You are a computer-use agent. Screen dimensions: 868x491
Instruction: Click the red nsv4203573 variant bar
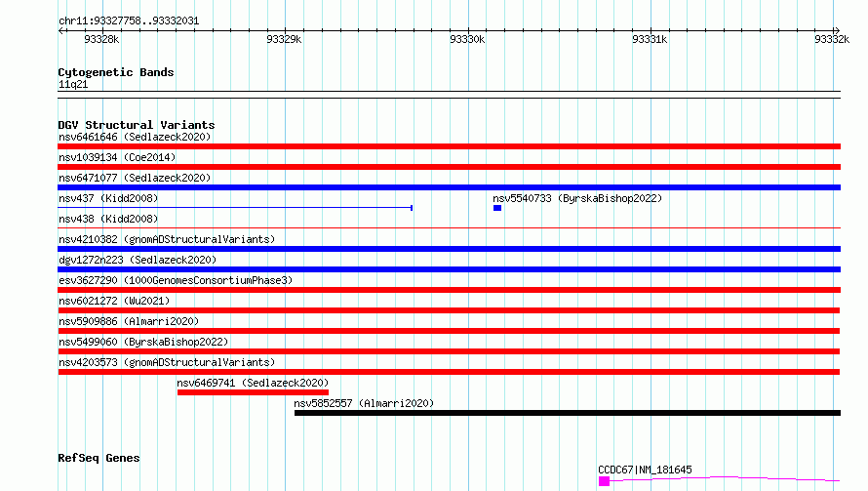449,372
